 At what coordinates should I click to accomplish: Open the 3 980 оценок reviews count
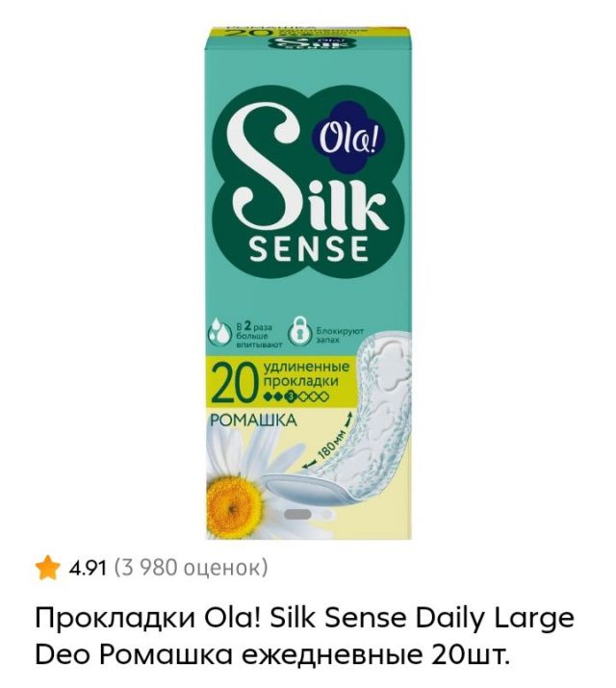point(191,568)
